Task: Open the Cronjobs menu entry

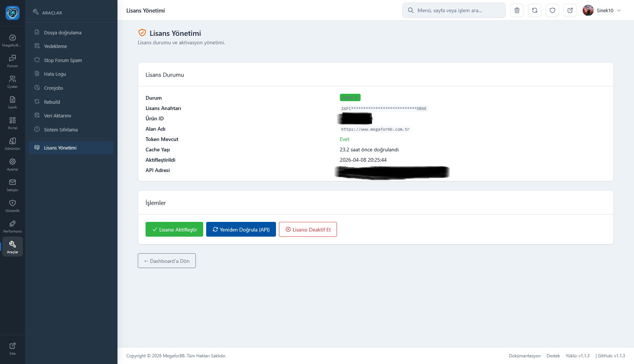Action: [x=54, y=88]
